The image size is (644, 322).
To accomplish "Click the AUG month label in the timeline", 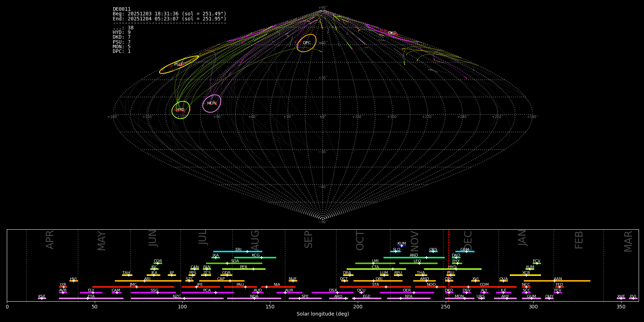I will point(255,241).
